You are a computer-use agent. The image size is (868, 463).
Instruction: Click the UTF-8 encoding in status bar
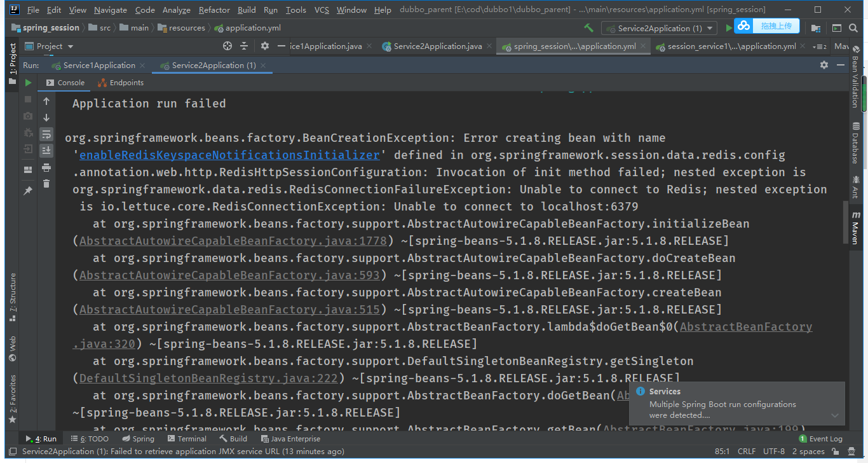tap(774, 452)
